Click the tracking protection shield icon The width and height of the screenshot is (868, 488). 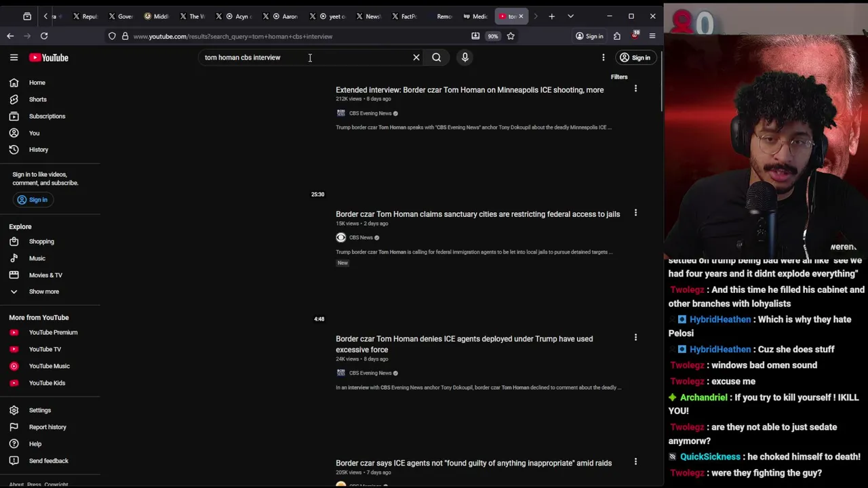112,37
